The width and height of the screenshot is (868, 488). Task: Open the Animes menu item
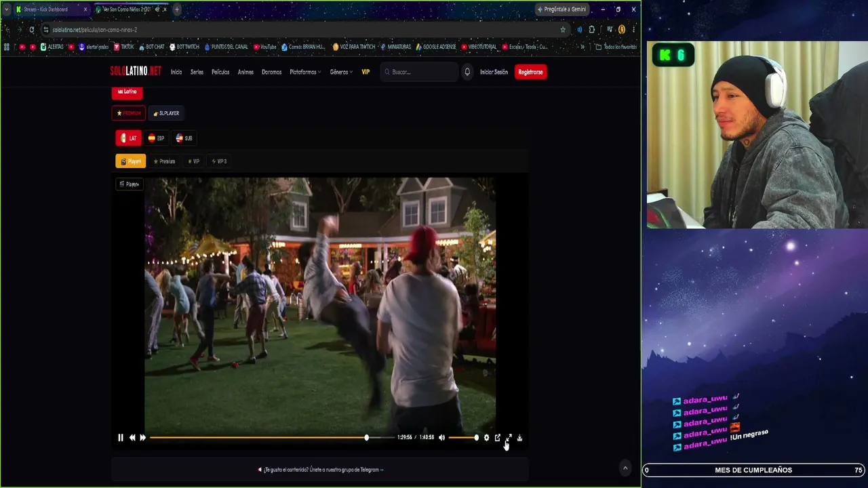(x=245, y=72)
